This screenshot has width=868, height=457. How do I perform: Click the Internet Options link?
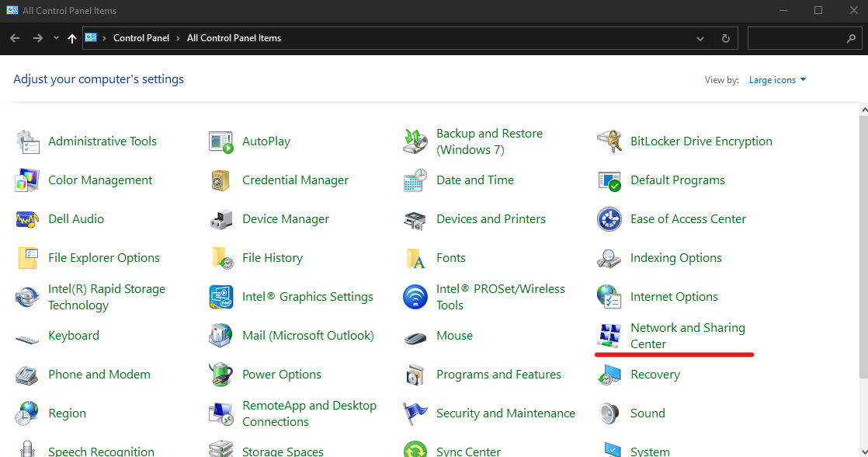674,297
